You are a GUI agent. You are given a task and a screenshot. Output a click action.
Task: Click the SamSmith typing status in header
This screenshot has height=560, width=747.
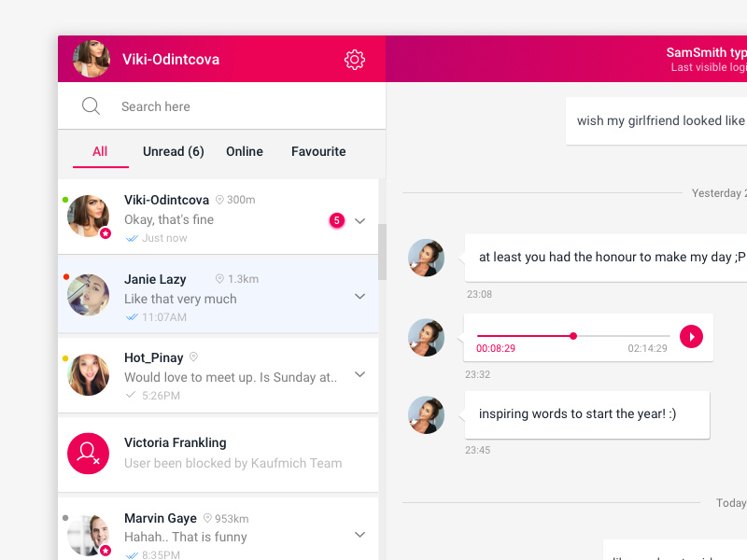[x=707, y=52]
